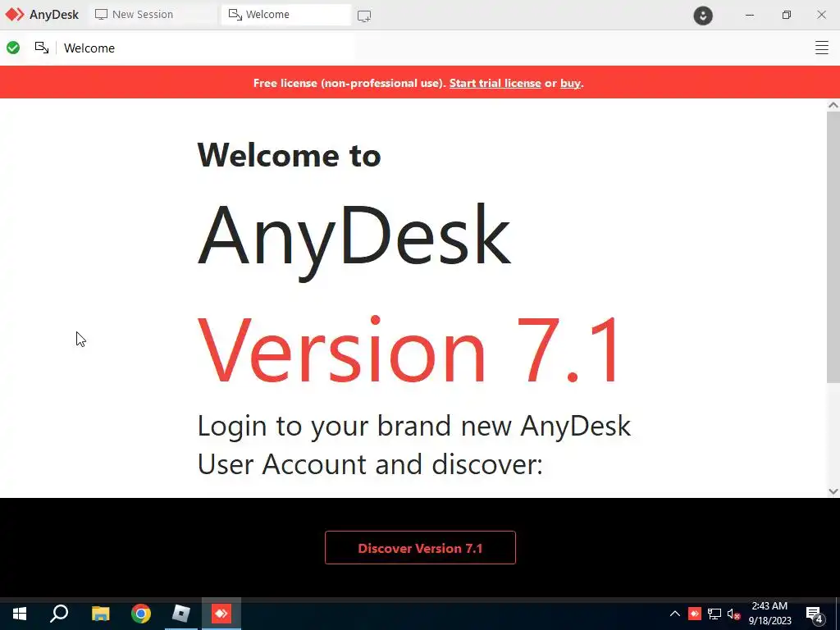
Task: Click the AnyDesk system tray icon
Action: 695,614
